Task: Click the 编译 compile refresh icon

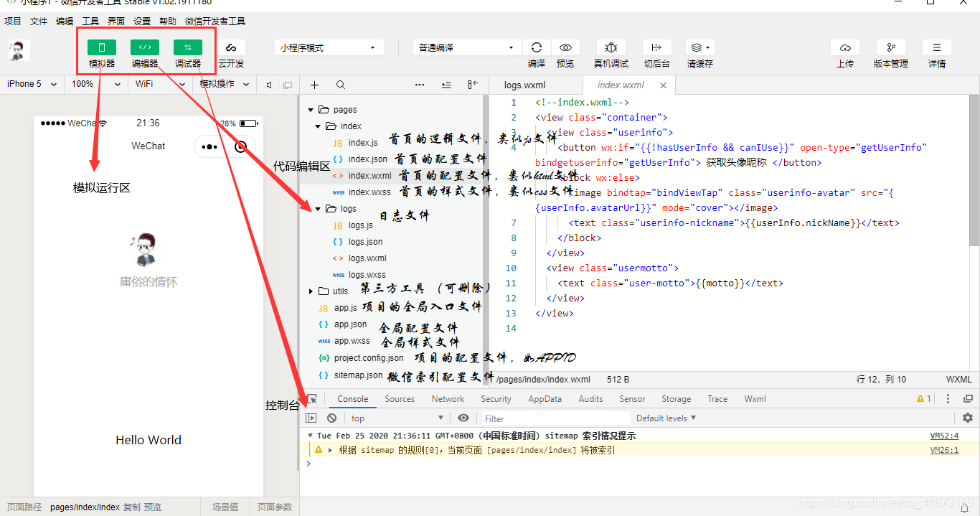Action: 537,47
